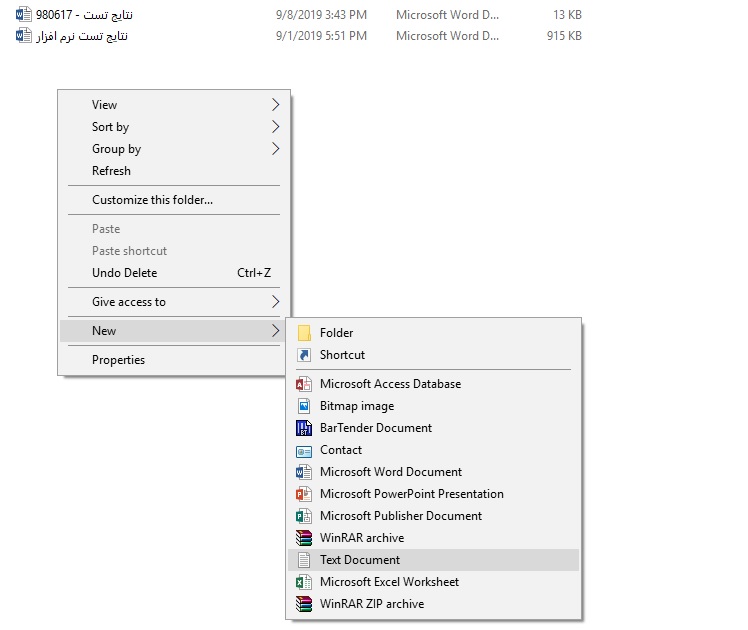Click the file type of the 915 KB file
Screen dimensions: 748x630
pos(447,36)
